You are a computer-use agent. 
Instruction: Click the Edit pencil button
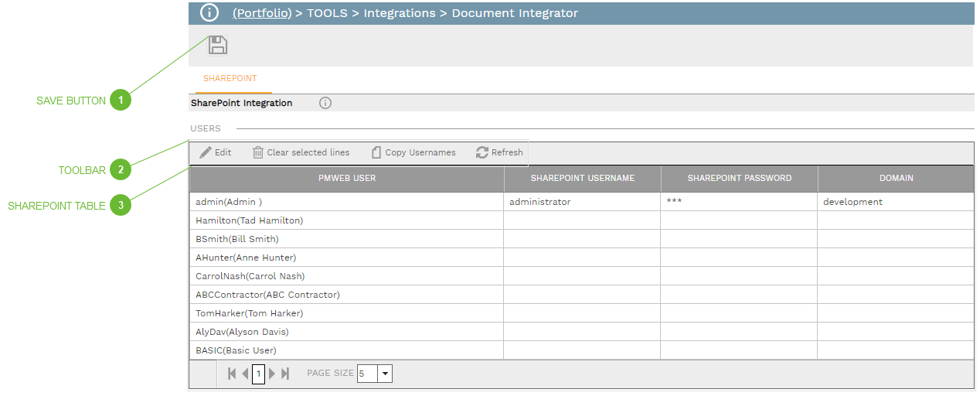click(216, 152)
